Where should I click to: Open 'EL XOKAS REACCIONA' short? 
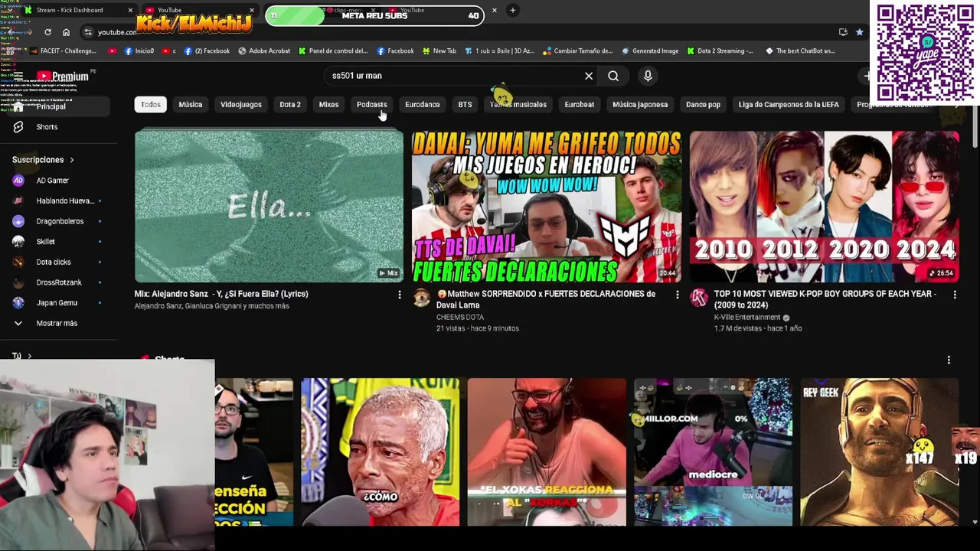click(x=547, y=452)
